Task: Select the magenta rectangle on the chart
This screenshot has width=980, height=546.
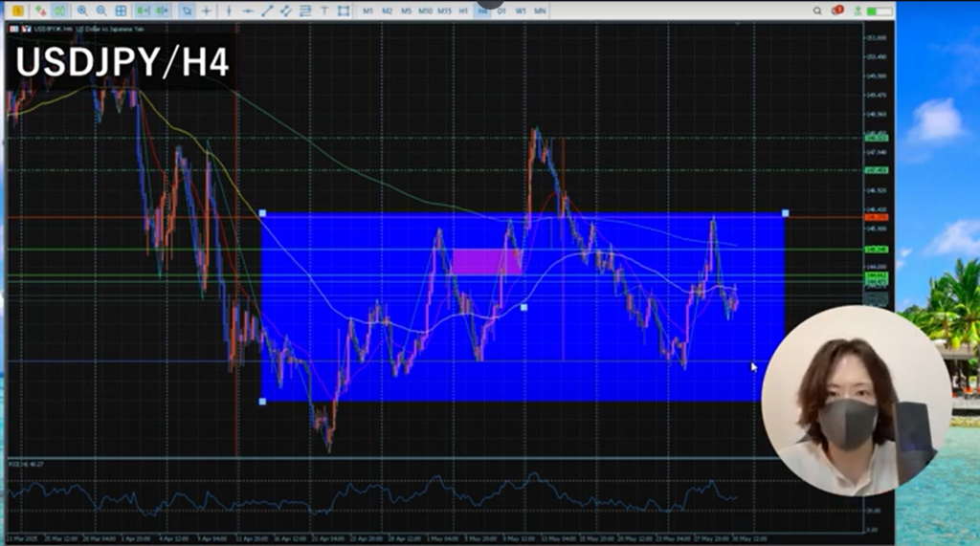Action: pos(487,262)
